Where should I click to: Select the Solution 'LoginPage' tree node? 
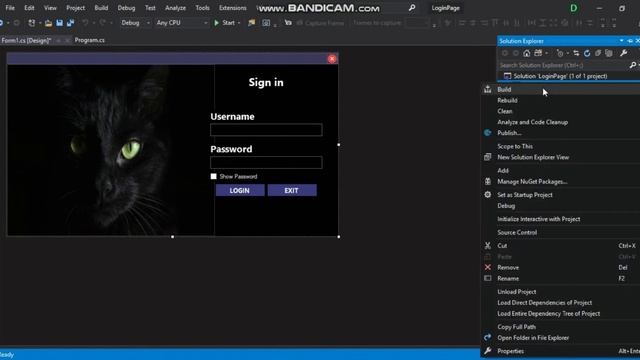click(x=560, y=76)
